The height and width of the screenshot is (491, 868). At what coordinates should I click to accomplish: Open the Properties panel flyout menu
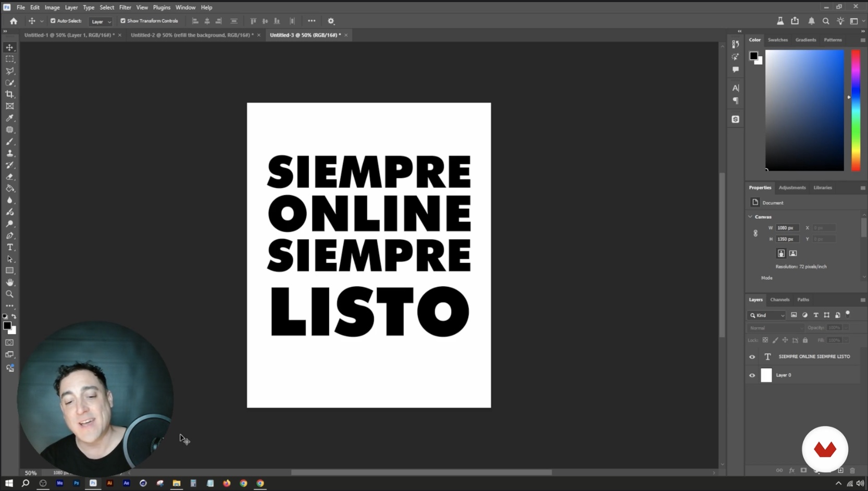coord(863,188)
